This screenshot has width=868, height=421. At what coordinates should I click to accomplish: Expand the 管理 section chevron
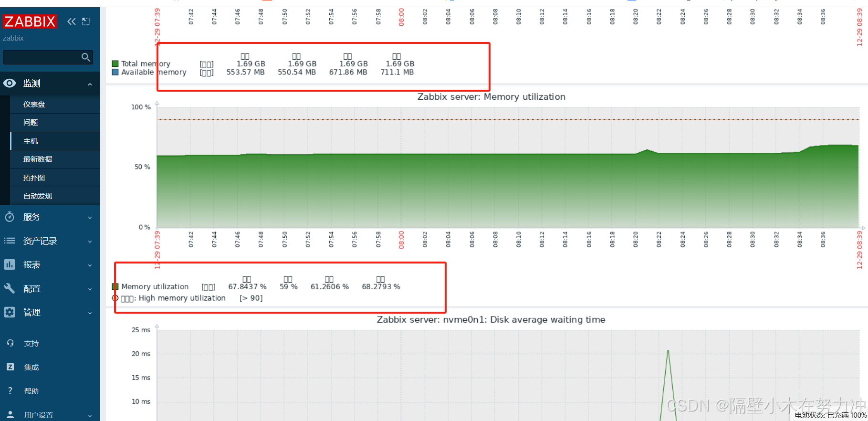tap(90, 313)
